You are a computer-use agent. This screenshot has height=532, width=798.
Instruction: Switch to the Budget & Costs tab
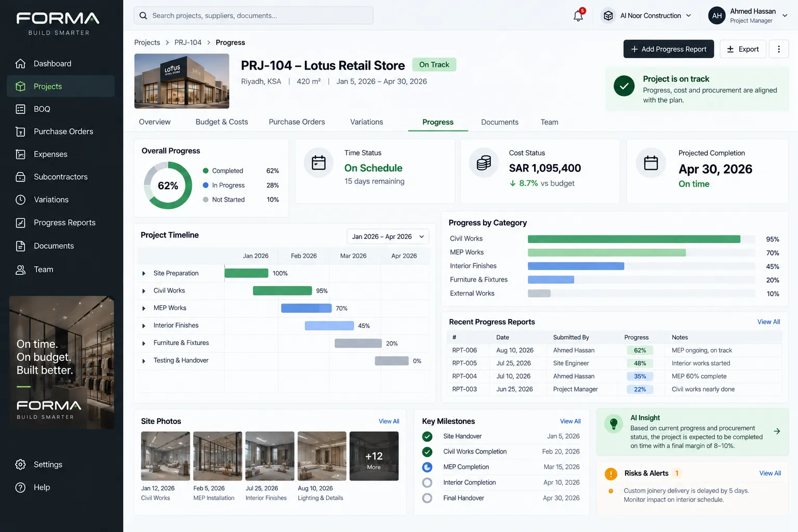[222, 122]
